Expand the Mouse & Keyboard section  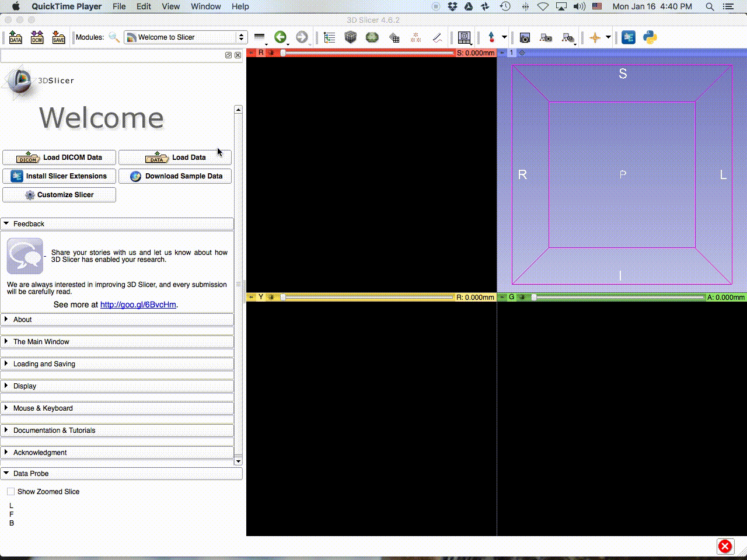pos(117,408)
